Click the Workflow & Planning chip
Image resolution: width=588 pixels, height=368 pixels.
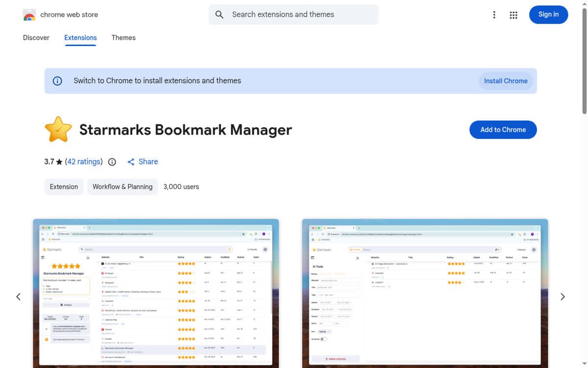(x=122, y=187)
